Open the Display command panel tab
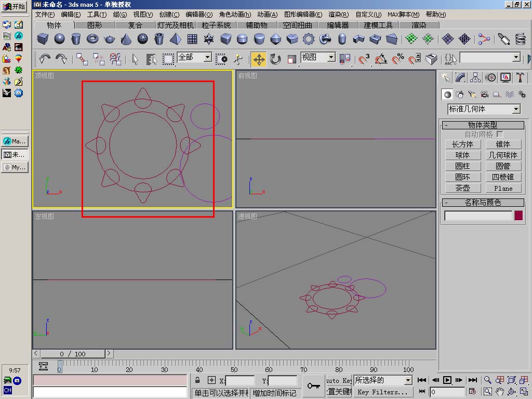The image size is (532, 399). [x=505, y=78]
